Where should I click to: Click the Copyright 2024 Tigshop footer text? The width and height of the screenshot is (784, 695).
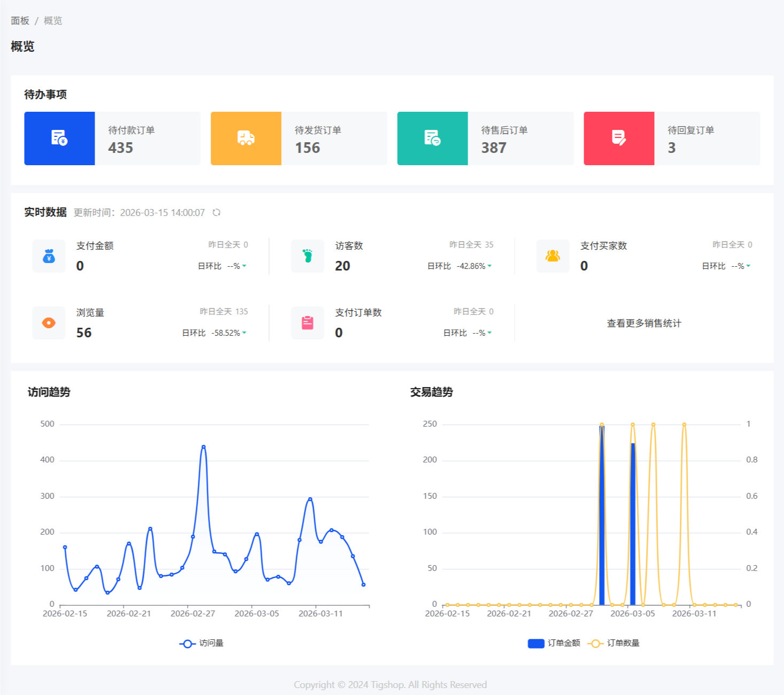390,685
